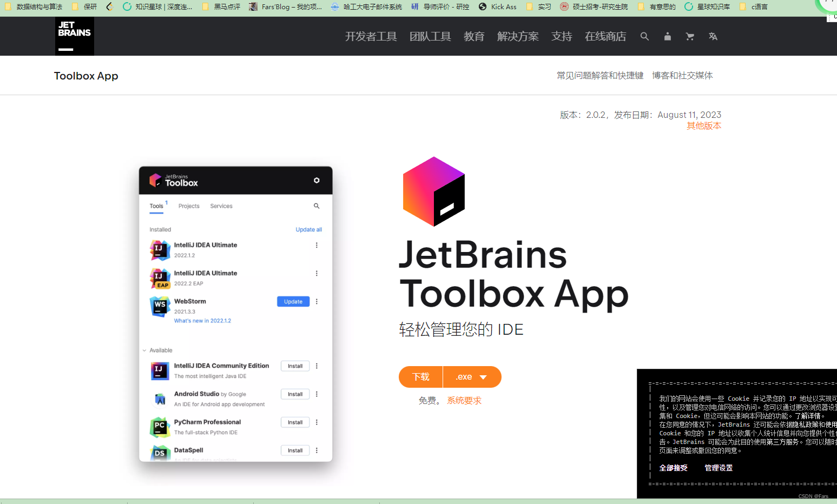Collapse the Available section chevron

pos(144,350)
